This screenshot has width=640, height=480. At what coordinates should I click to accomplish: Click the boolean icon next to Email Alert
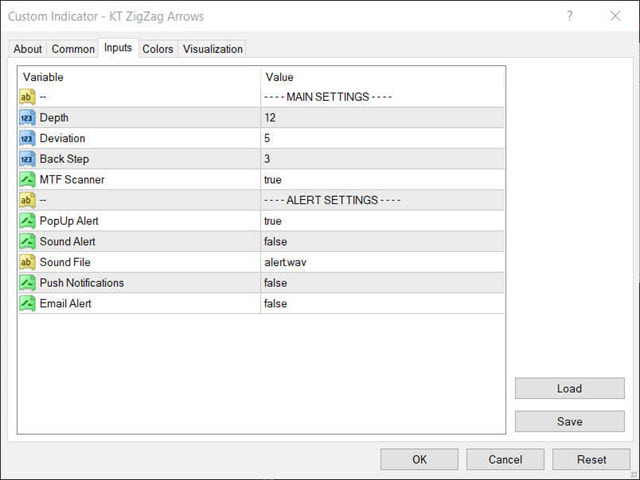(x=27, y=303)
